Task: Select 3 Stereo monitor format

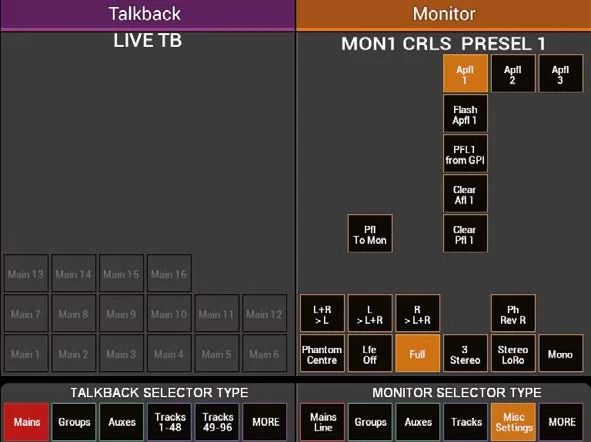Action: click(465, 353)
